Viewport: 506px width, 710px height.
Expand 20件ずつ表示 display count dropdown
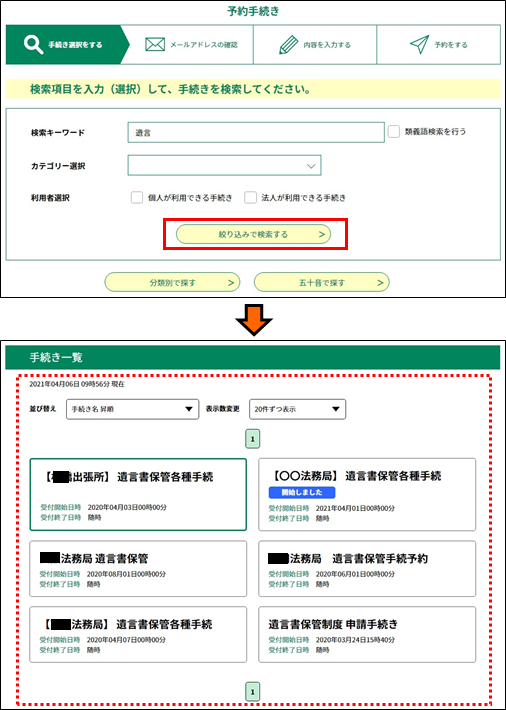click(297, 409)
